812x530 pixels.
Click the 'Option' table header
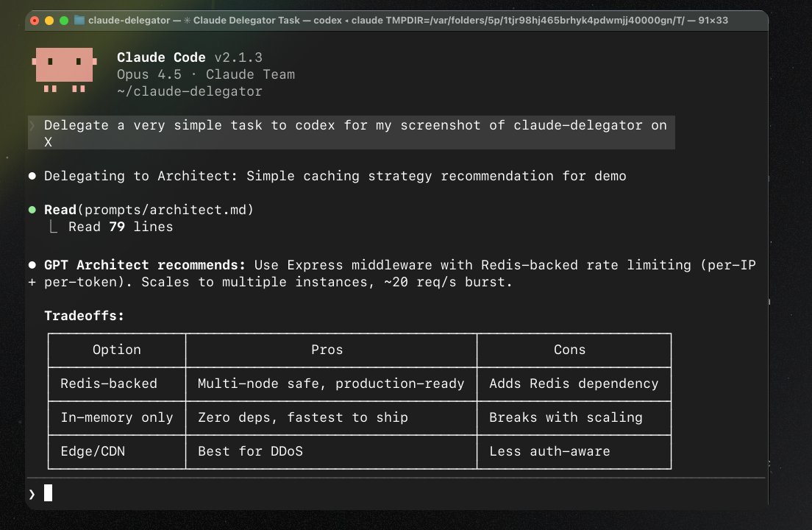(116, 350)
